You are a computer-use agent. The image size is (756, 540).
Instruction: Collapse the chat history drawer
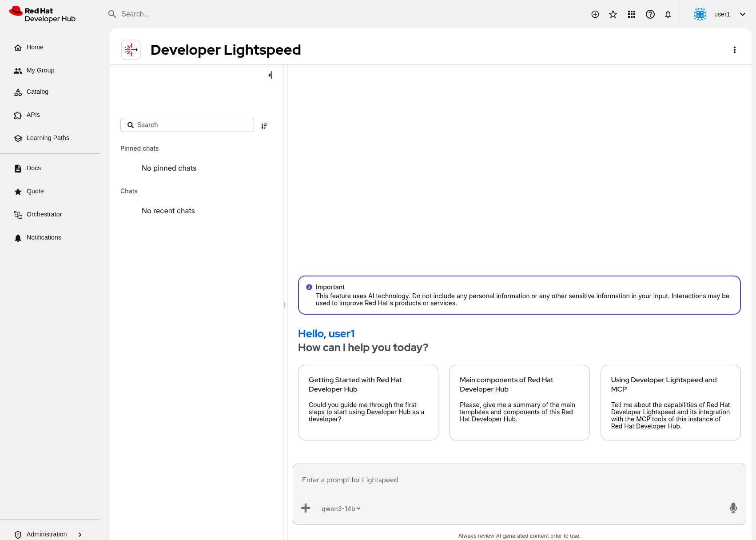click(270, 75)
